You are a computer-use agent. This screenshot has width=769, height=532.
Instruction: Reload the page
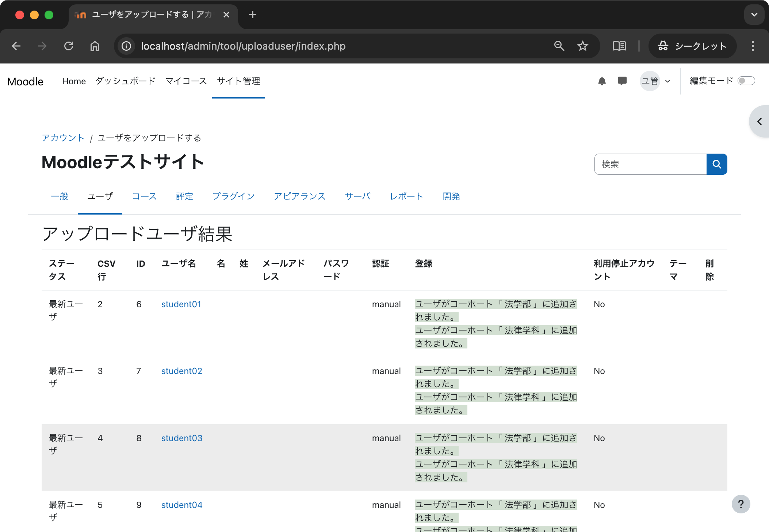tap(69, 46)
